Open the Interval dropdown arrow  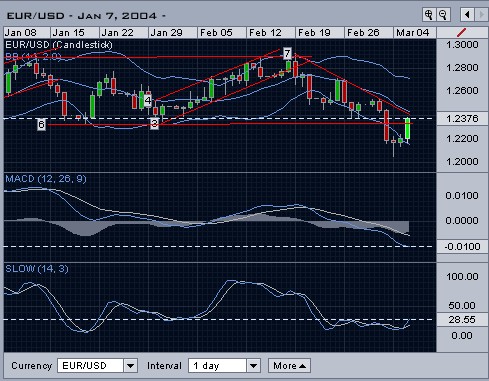click(x=253, y=366)
